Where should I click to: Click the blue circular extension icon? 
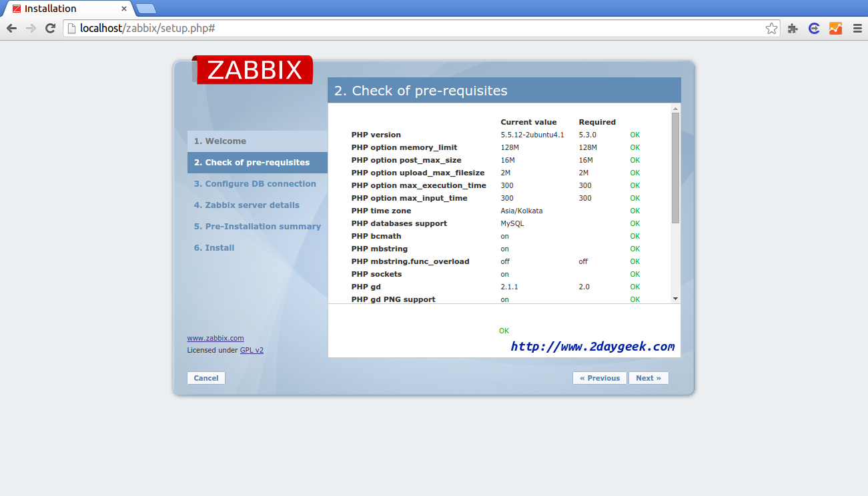click(814, 28)
